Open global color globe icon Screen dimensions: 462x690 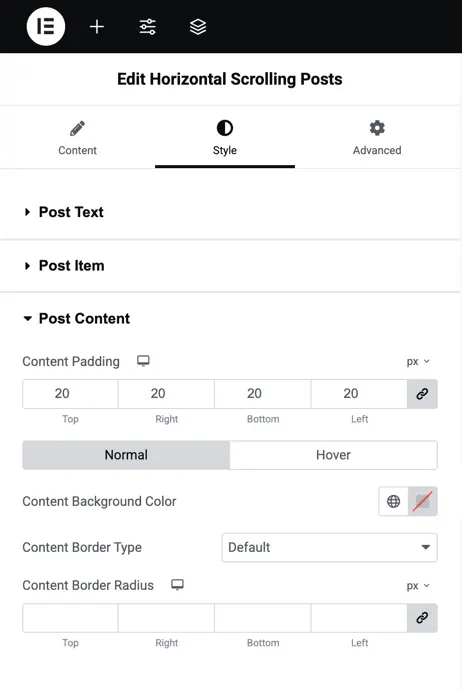(x=393, y=501)
